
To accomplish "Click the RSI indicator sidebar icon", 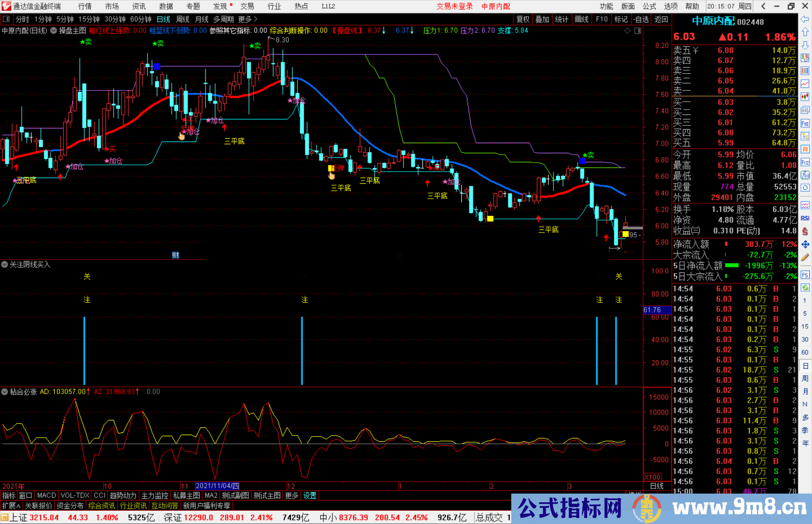I will pos(804,218).
